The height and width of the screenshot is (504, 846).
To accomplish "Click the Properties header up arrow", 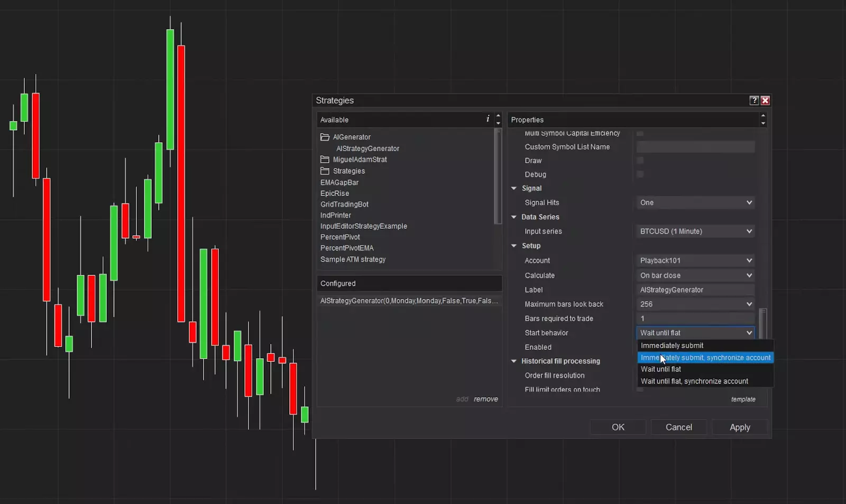I will pyautogui.click(x=763, y=116).
